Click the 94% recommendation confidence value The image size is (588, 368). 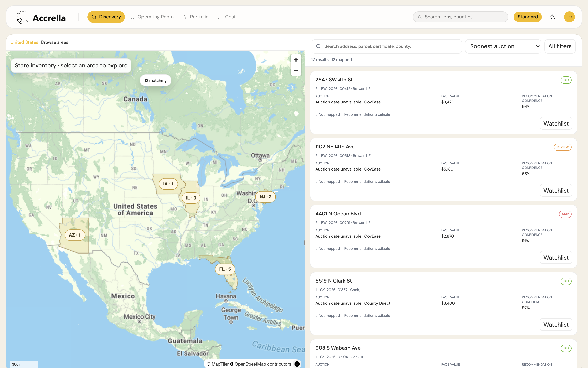tap(526, 107)
